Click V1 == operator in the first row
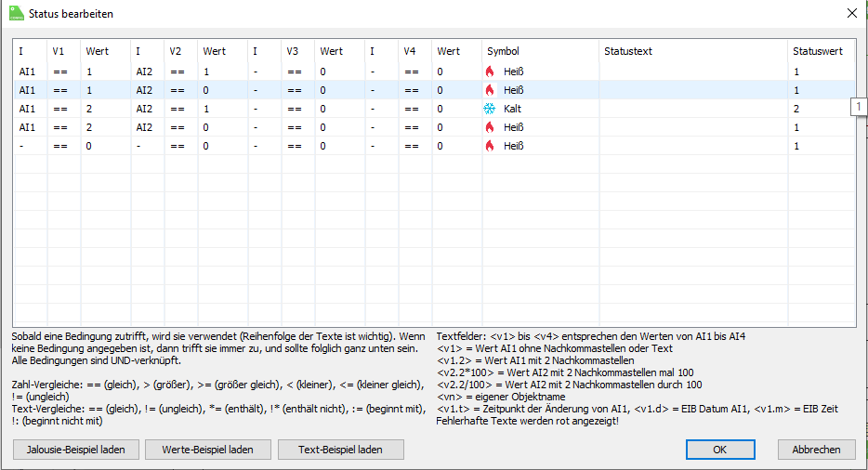868x470 pixels. point(59,72)
